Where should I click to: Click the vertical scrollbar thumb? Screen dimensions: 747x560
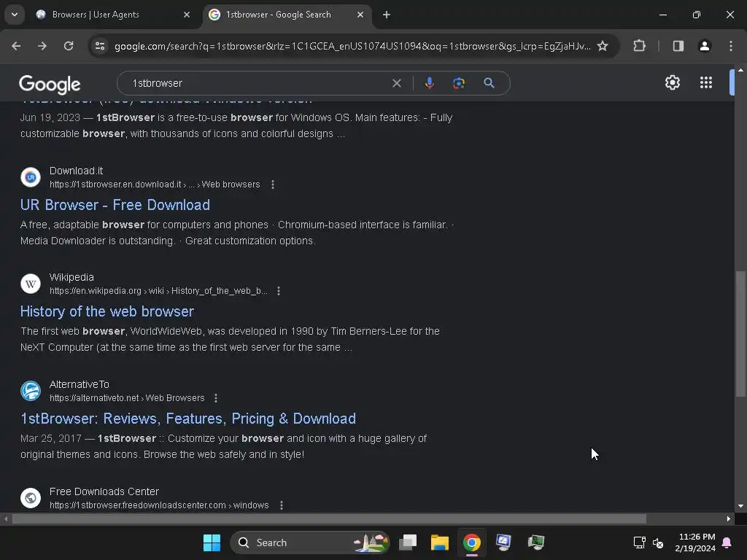[740, 334]
